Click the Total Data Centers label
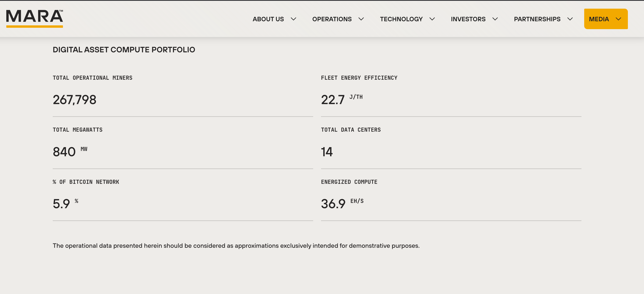644x294 pixels. click(351, 130)
